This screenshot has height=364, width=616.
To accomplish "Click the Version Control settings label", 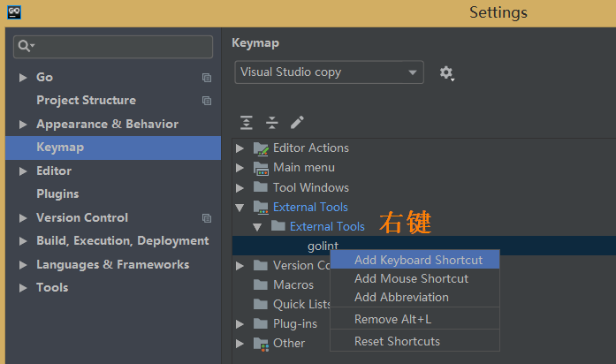I will tap(82, 218).
